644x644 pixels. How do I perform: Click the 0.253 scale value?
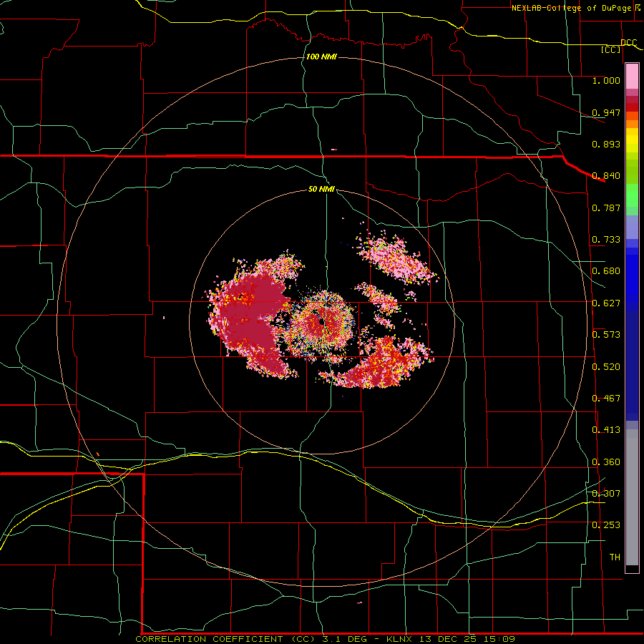[606, 525]
